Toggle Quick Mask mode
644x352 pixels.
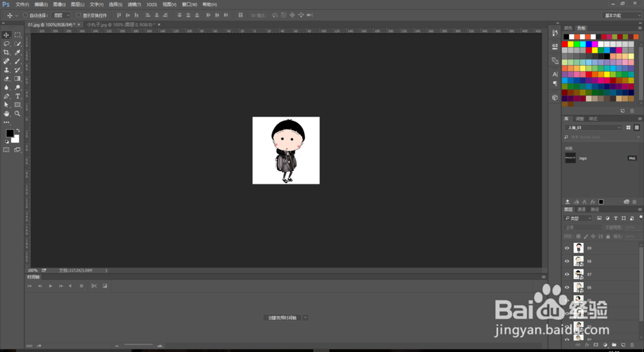pos(6,150)
